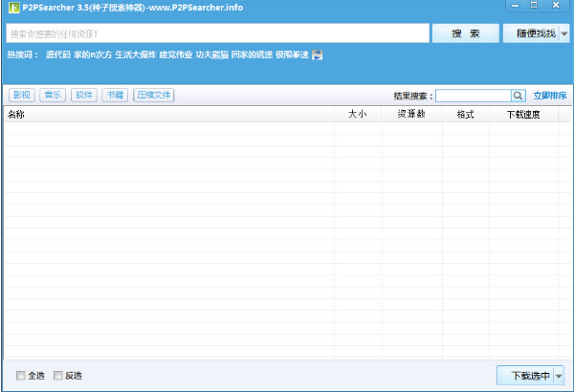574x392 pixels.
Task: Focus the main resource search box
Action: 215,33
